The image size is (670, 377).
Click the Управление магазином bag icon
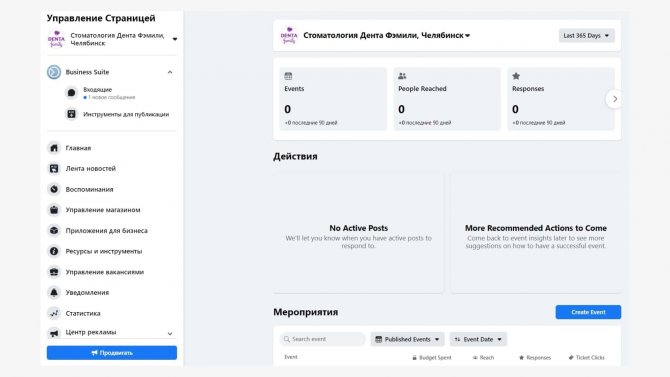coord(54,210)
